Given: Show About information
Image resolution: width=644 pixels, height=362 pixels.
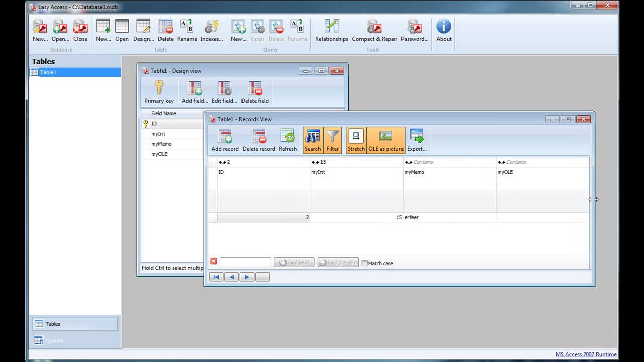Looking at the screenshot, I should (x=444, y=31).
